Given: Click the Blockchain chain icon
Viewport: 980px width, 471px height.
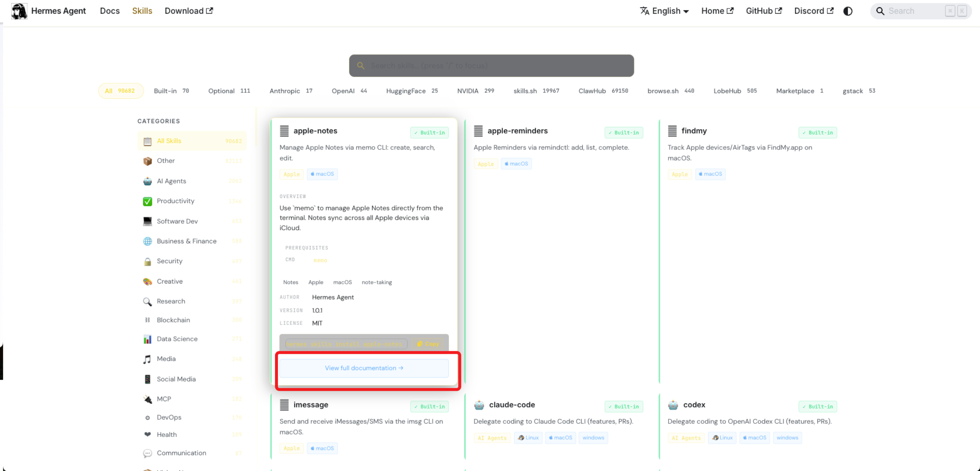Looking at the screenshot, I should [x=147, y=320].
